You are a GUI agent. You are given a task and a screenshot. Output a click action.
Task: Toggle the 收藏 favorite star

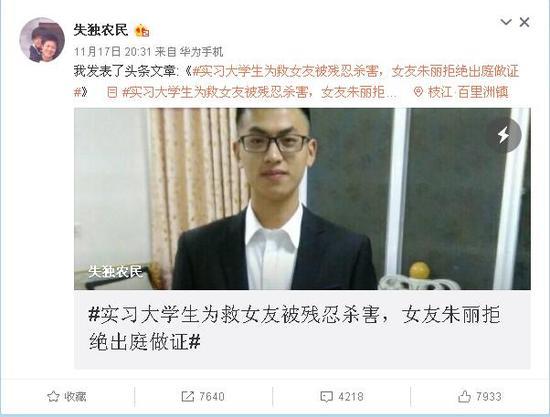click(x=53, y=396)
